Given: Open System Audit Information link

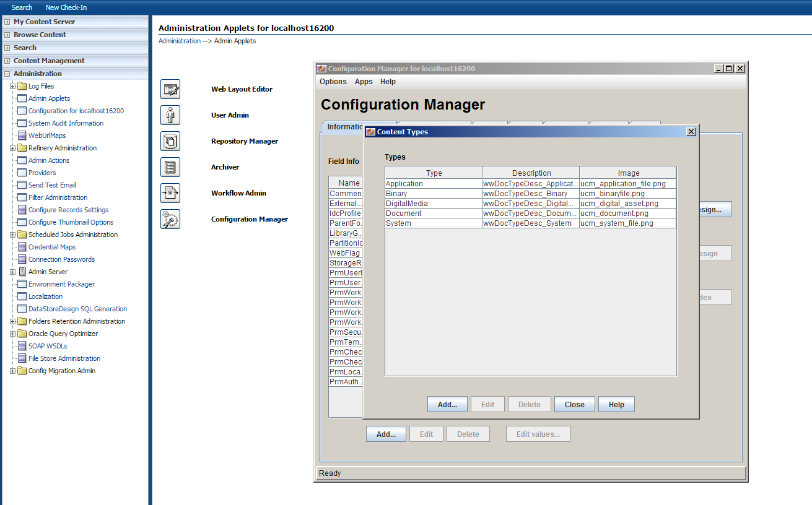Looking at the screenshot, I should coord(66,123).
